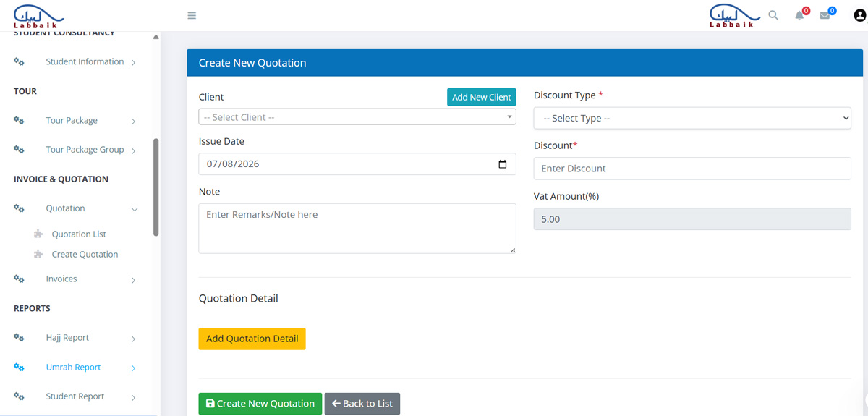Screen dimensions: 868x416
Task: Focus the Note remarks textarea
Action: (357, 229)
